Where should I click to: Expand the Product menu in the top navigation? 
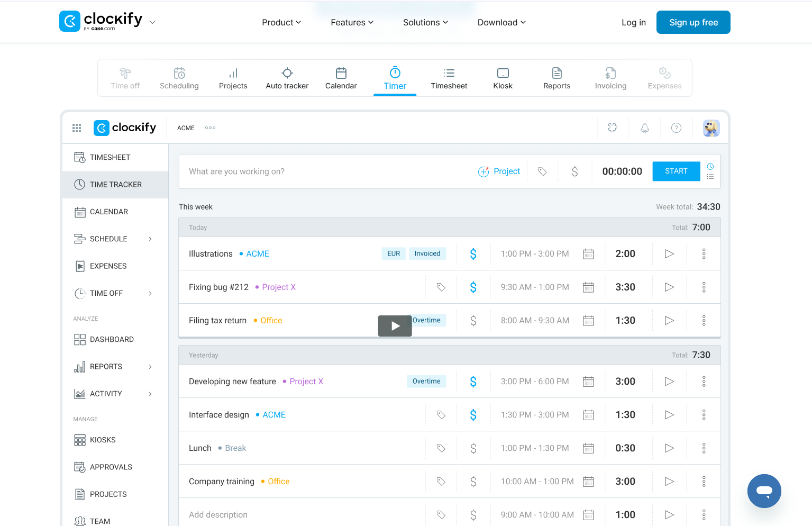tap(281, 22)
